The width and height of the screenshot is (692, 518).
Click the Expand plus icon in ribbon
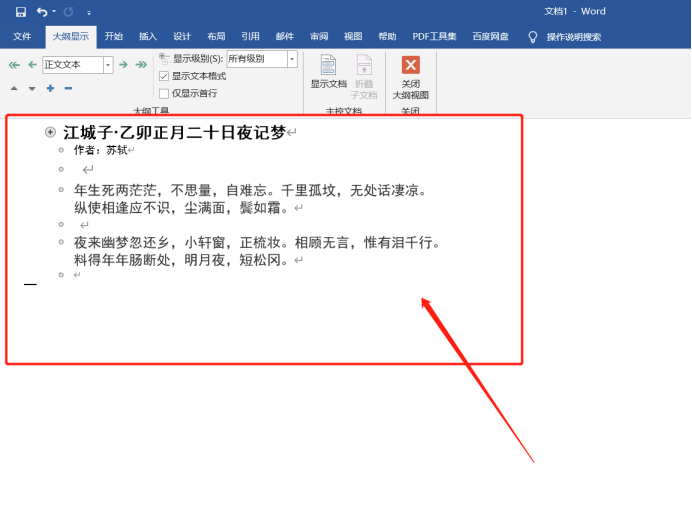[50, 88]
